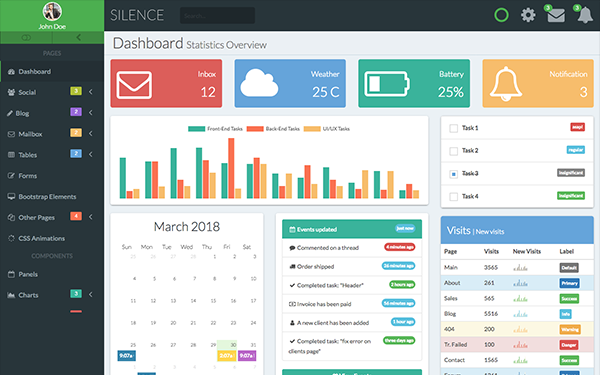Click the Mailbox envelope icon in sidebar

(x=11, y=134)
